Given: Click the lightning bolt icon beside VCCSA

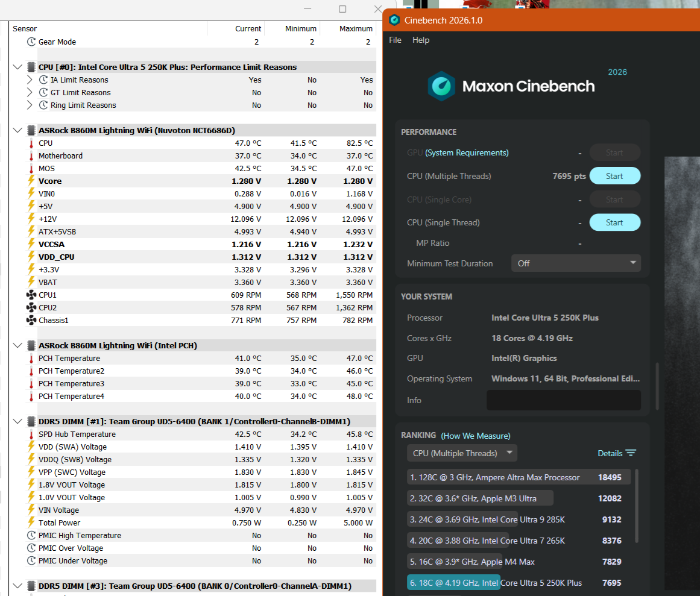Looking at the screenshot, I should [31, 245].
